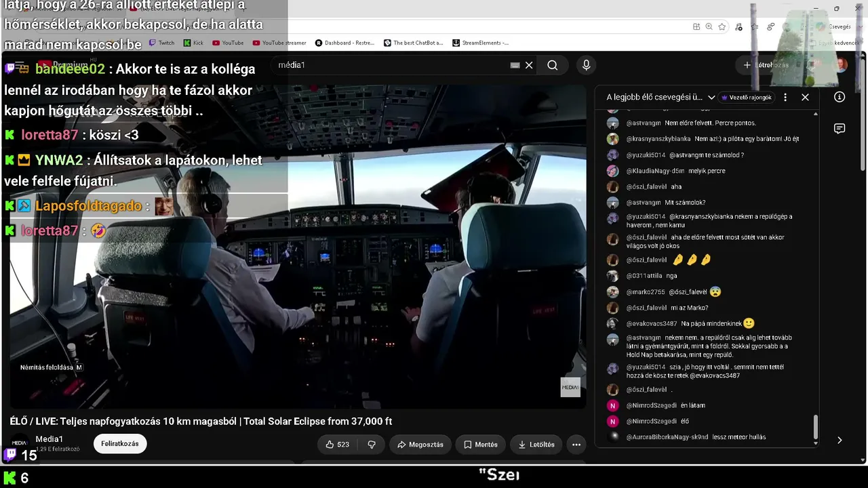Close the live chat panel

[x=805, y=97]
